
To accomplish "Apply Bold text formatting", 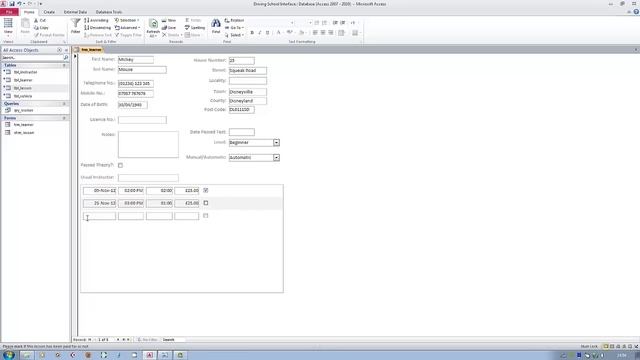I will [252, 33].
